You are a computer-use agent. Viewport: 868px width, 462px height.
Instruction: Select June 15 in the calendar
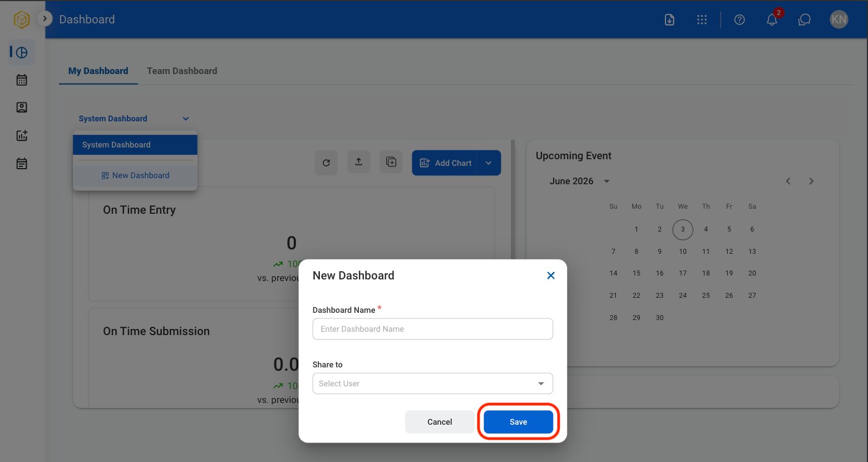pyautogui.click(x=637, y=273)
